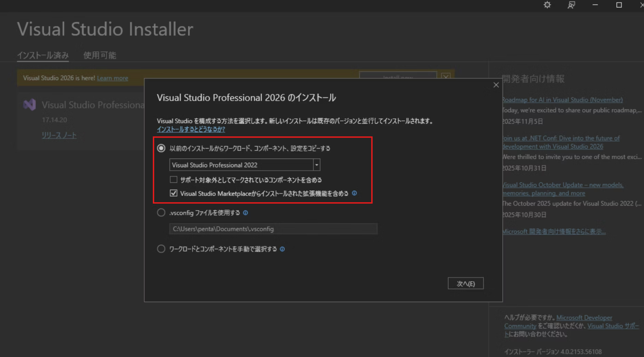Screen dimensions: 644x357
Task: Select the インストール済み tab
Action: tap(43, 55)
